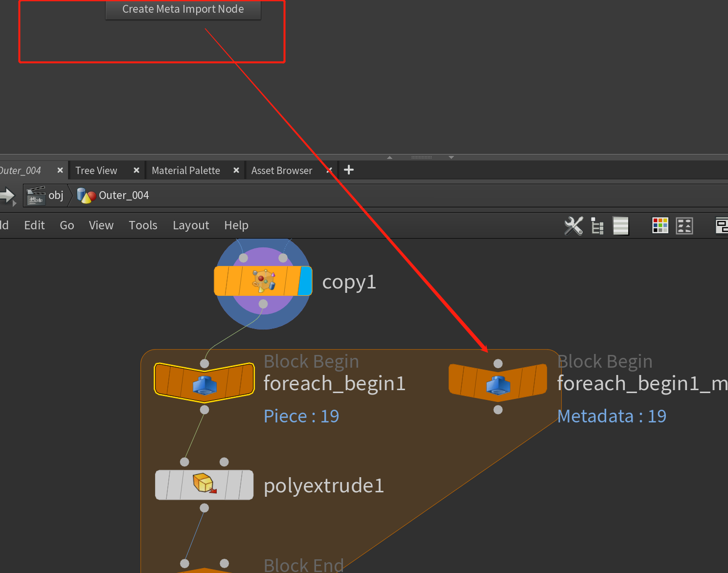Open the node color palette swatch
This screenshot has width=728, height=573.
(660, 225)
